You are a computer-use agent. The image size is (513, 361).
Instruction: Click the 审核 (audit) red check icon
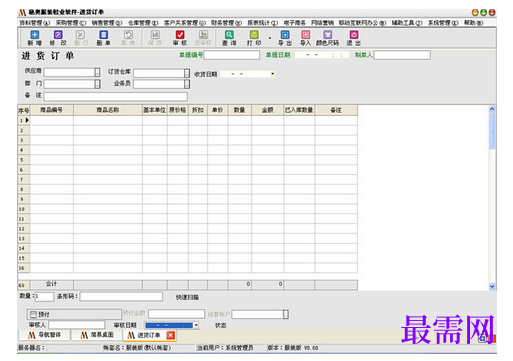[180, 35]
